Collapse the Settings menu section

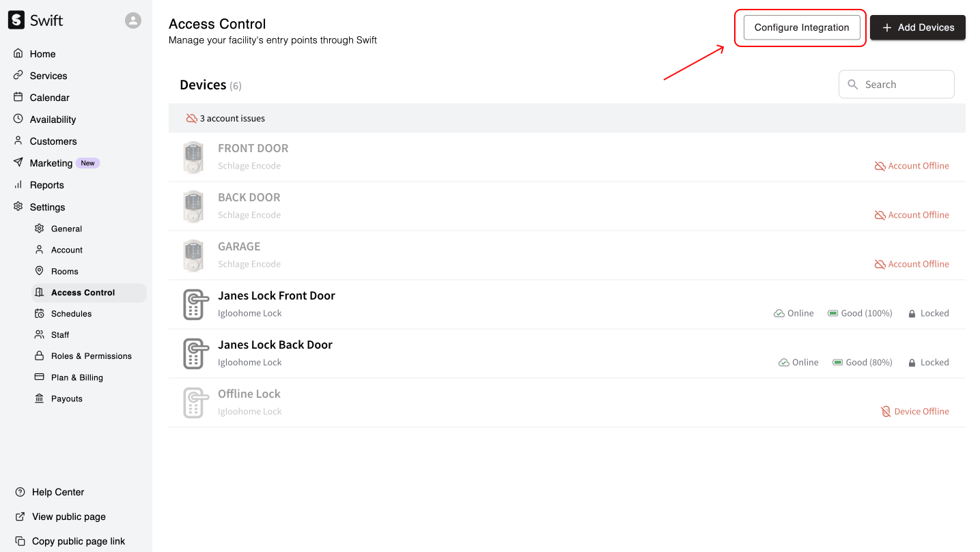pyautogui.click(x=47, y=207)
